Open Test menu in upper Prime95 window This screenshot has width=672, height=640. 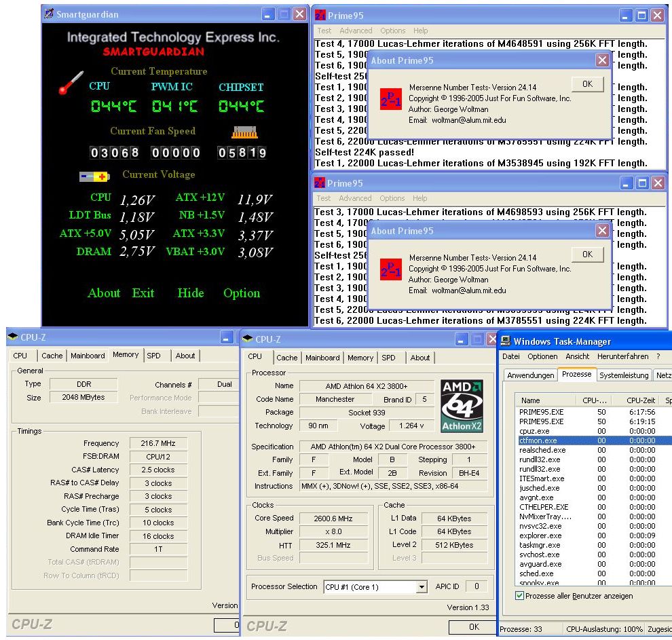(324, 31)
